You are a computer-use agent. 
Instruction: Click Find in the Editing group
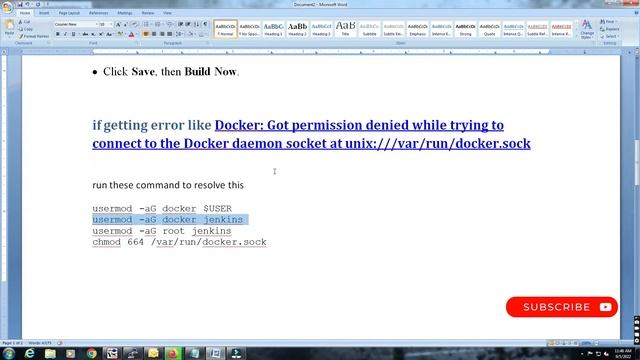(608, 22)
